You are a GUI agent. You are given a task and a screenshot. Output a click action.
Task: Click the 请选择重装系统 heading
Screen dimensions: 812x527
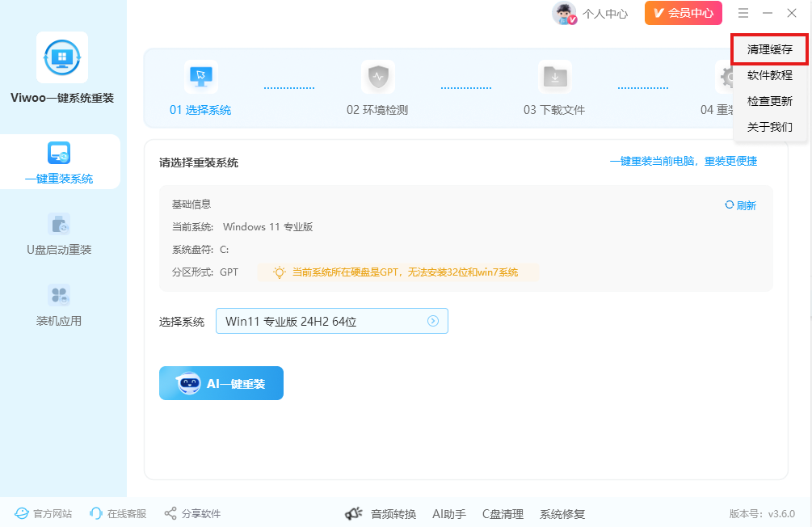199,162
